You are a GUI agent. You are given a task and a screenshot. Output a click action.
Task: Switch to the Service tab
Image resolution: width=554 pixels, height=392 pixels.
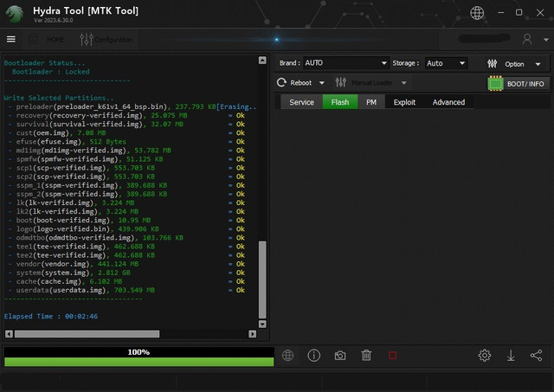click(x=301, y=102)
